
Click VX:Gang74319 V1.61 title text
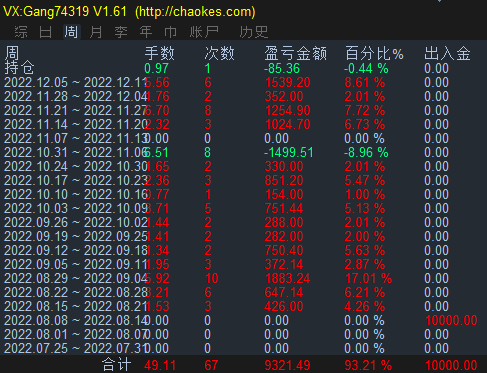[x=65, y=12]
